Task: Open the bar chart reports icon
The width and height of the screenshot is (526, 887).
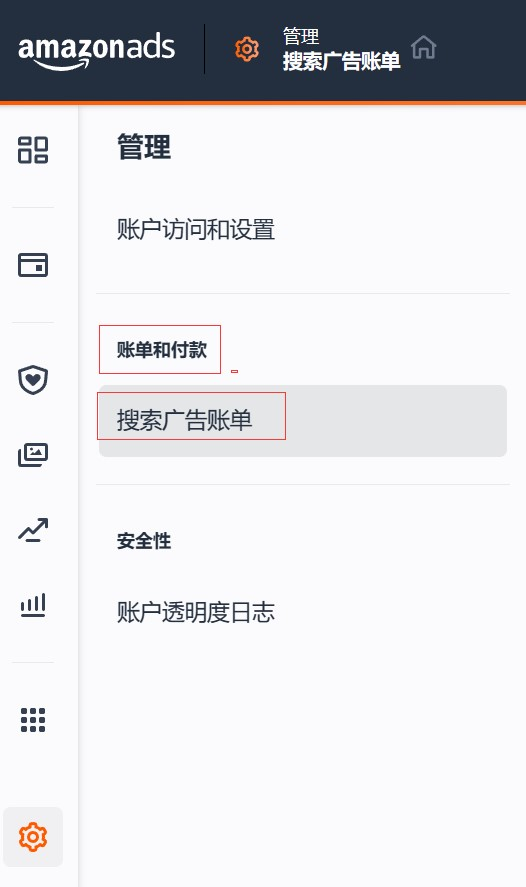Action: pyautogui.click(x=33, y=605)
